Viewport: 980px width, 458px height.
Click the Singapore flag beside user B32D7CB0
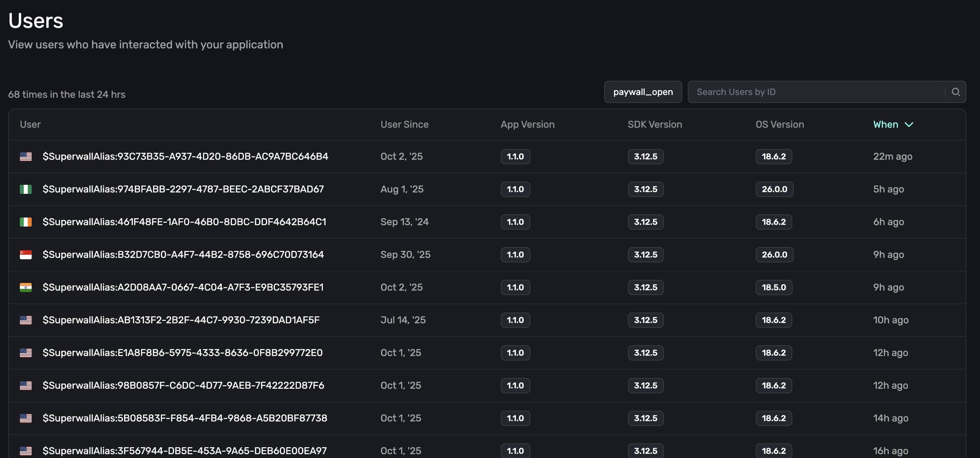[25, 255]
